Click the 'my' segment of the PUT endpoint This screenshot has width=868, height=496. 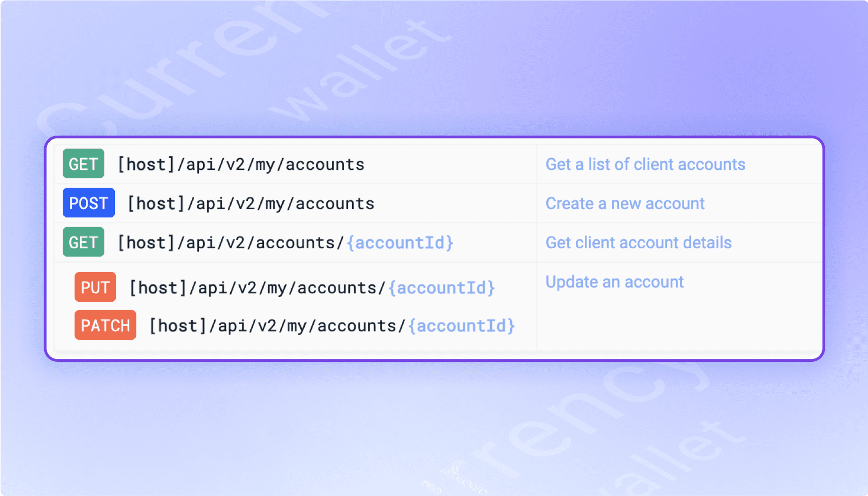tap(277, 288)
